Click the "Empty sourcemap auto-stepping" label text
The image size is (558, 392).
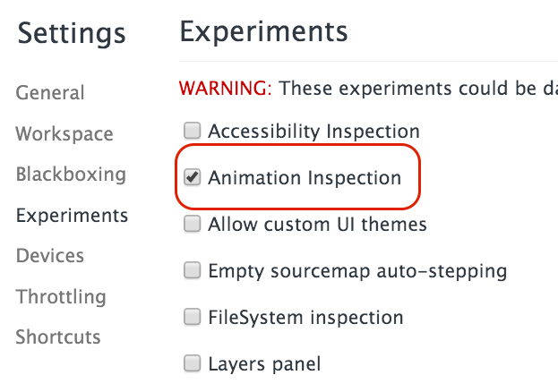(x=357, y=270)
